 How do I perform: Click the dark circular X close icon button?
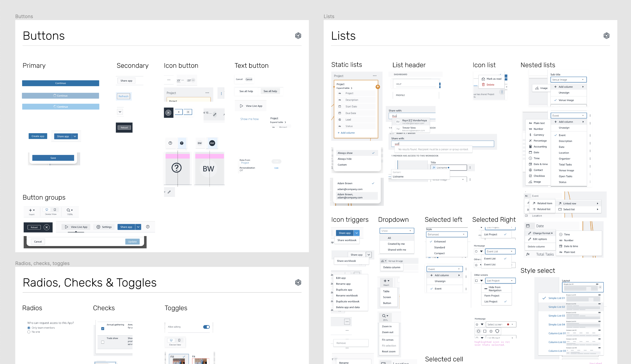169,113
